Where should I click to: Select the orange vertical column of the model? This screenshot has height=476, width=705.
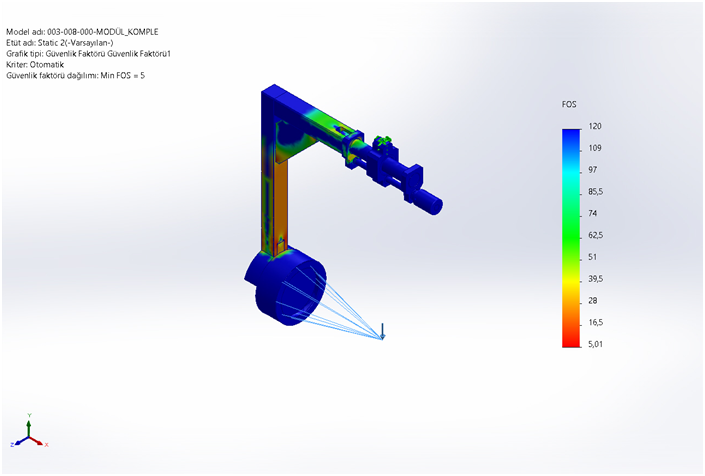(x=281, y=202)
